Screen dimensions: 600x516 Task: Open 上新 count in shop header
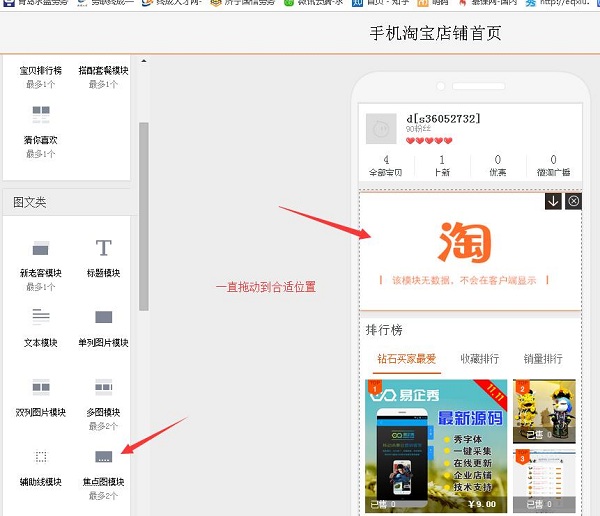pyautogui.click(x=442, y=165)
